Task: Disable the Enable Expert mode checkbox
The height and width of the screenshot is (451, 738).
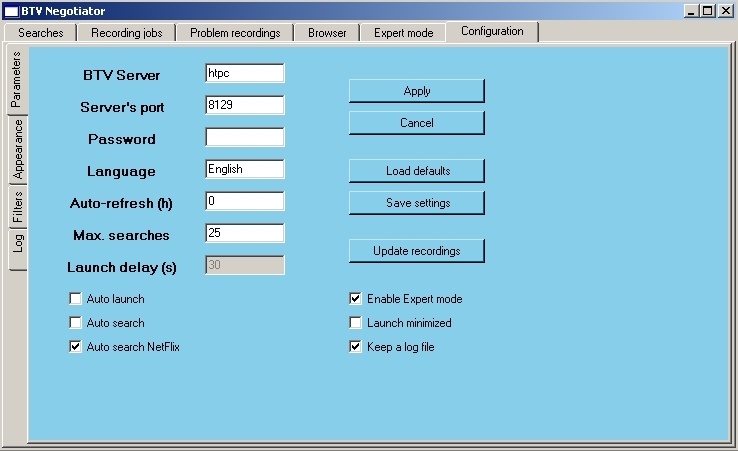Action: click(x=355, y=298)
